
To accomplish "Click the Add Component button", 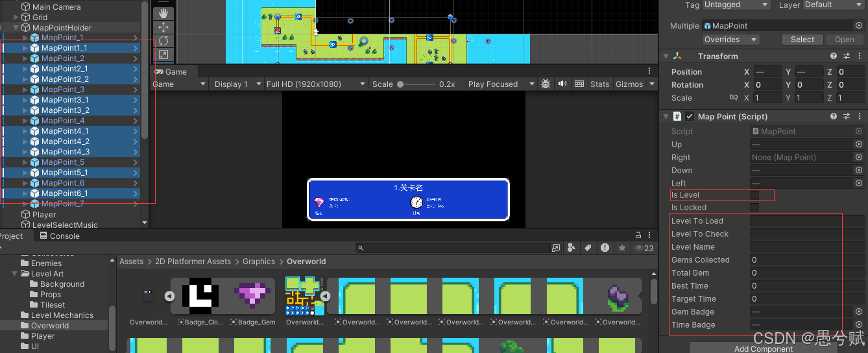I will click(x=763, y=348).
